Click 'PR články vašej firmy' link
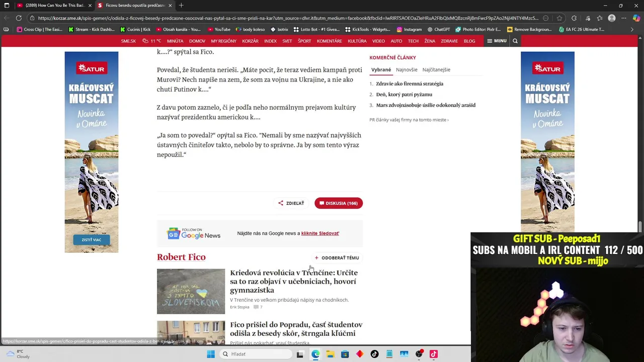The image size is (644, 362). [x=409, y=120]
